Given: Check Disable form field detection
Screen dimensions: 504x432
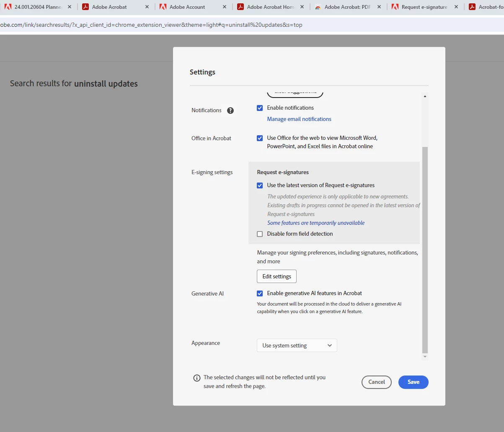Looking at the screenshot, I should click(260, 234).
